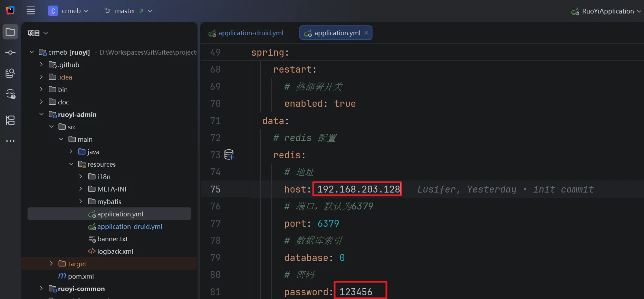This screenshot has width=644, height=299.
Task: Collapse the ruoyi-admin module
Action: (x=41, y=114)
